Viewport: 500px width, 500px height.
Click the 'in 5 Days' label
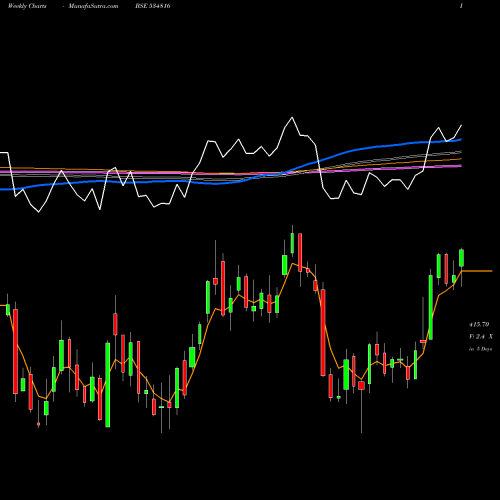pos(480,349)
